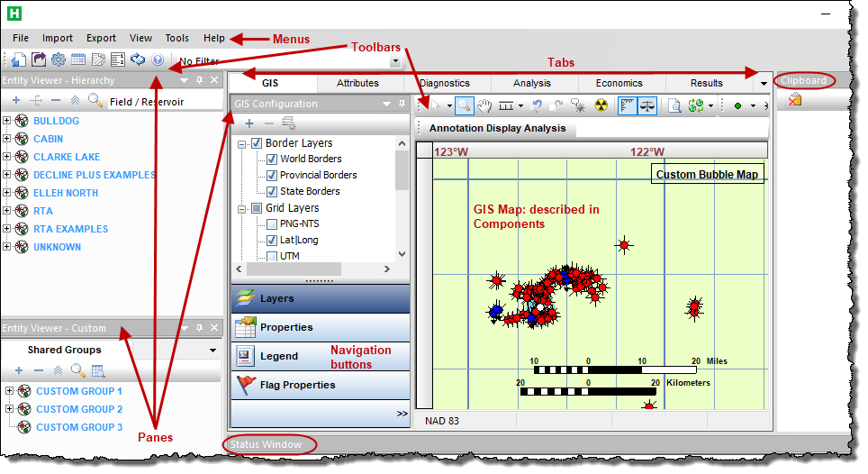868x474 pixels.
Task: Expand CUSTOM GROUP 1 node
Action: 9,390
